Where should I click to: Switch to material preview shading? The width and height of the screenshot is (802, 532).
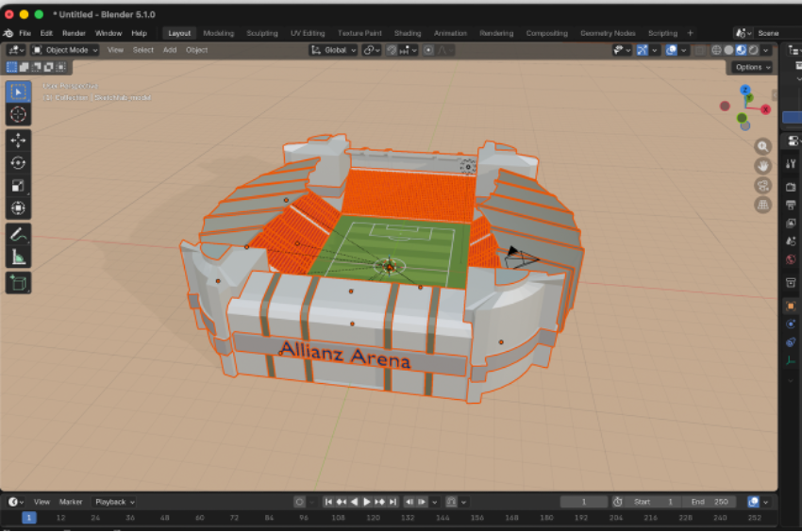pos(741,50)
